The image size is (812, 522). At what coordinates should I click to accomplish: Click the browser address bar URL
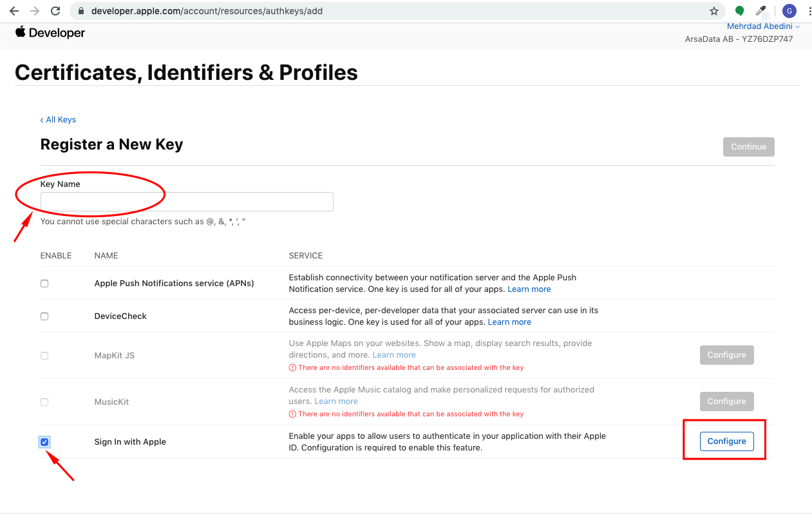(x=207, y=11)
